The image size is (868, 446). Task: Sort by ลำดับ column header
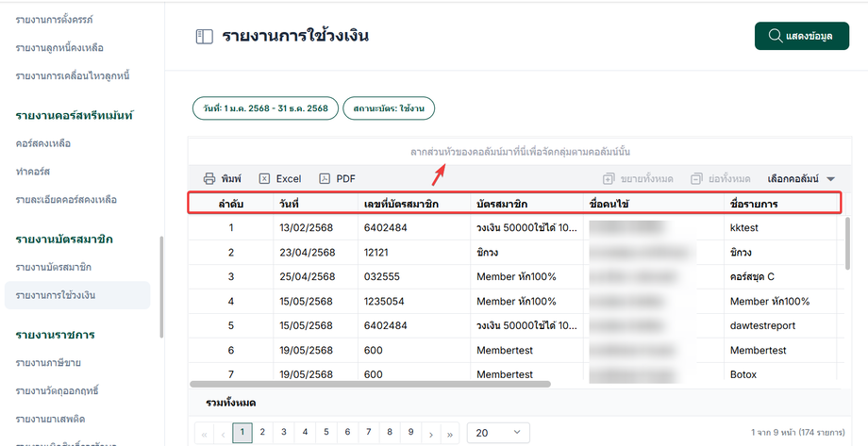point(231,204)
